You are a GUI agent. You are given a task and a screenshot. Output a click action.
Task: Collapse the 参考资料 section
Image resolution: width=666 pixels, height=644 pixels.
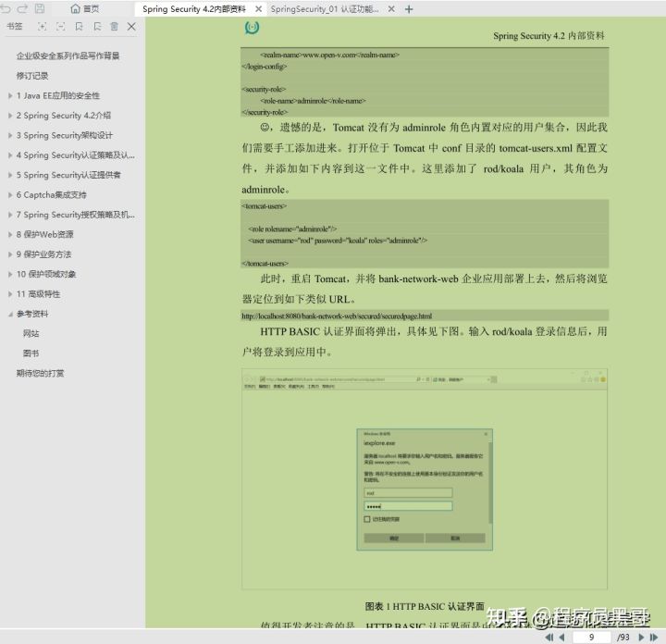[10, 314]
